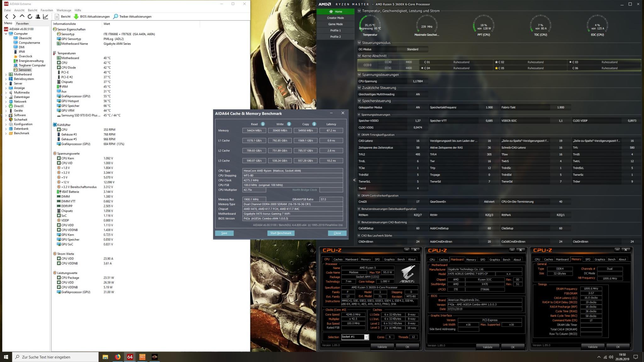This screenshot has width=644, height=362.
Task: Open the Socket #1 selection dropdown
Action: [366, 337]
